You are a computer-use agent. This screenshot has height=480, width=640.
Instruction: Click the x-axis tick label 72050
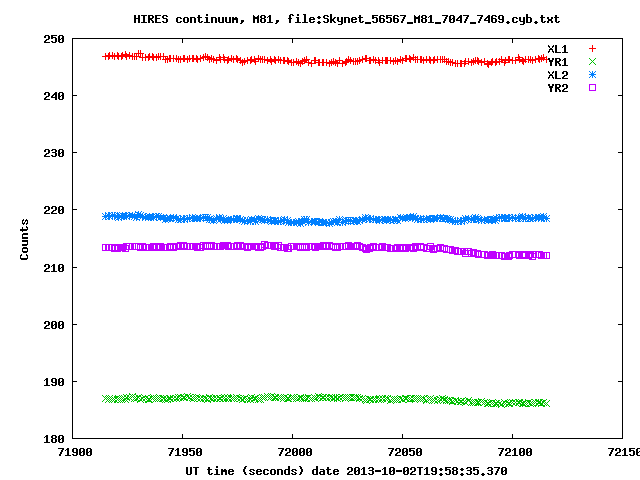404,452
